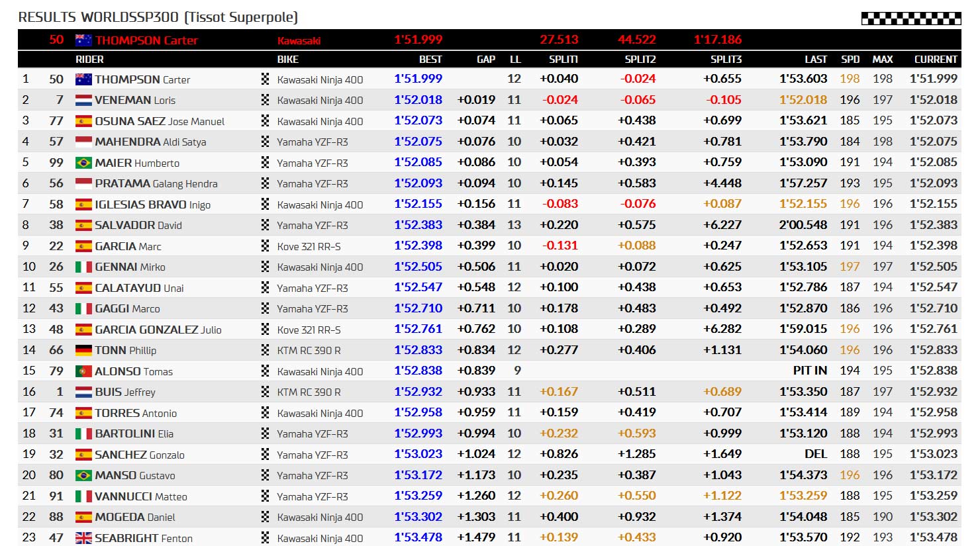Click the Portuguese flag beside ALONSO Tomas
The height and width of the screenshot is (546, 980).
[x=83, y=371]
